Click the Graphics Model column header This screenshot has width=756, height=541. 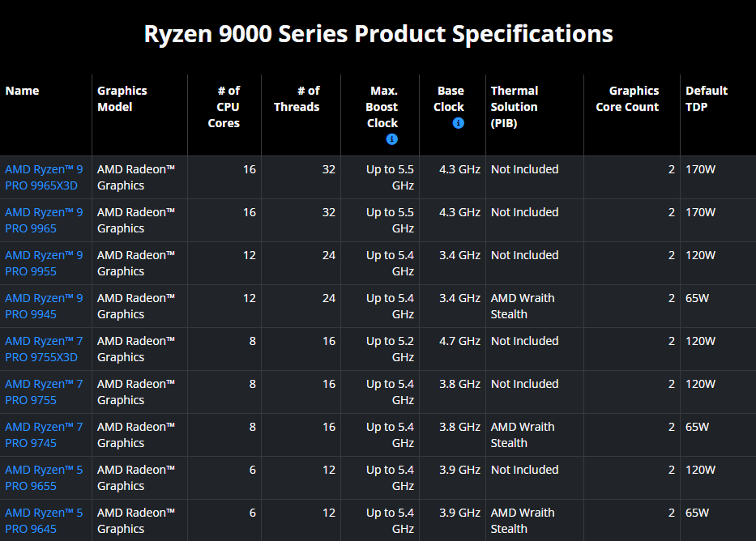coord(122,99)
